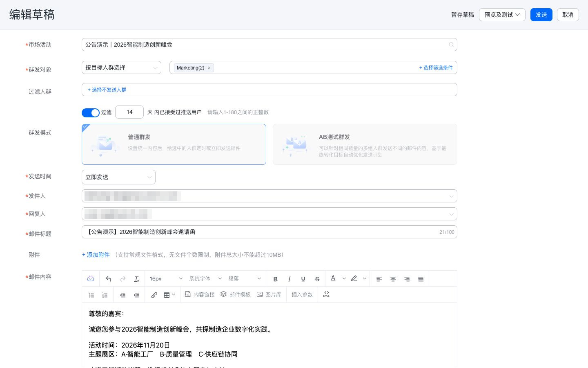Image resolution: width=588 pixels, height=368 pixels.
Task: Open the 图片库 image library
Action: click(269, 294)
